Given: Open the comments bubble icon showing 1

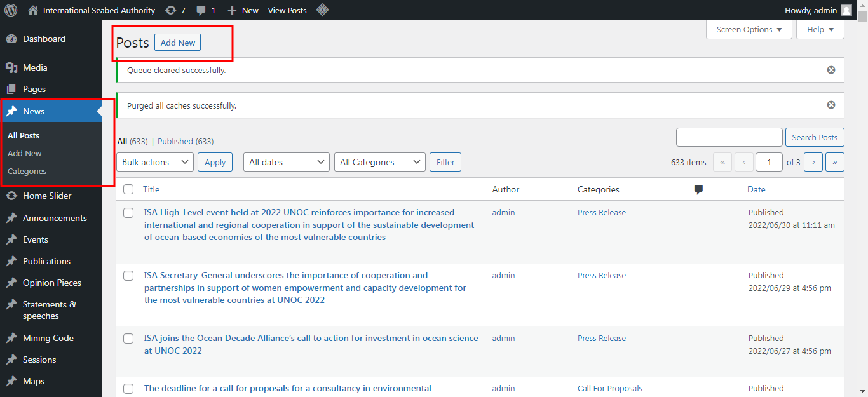Looking at the screenshot, I should [201, 10].
